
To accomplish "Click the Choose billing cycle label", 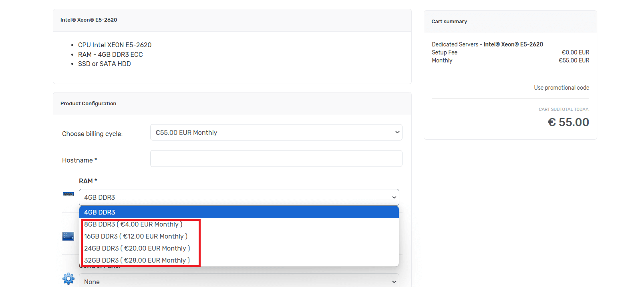I will pos(92,134).
